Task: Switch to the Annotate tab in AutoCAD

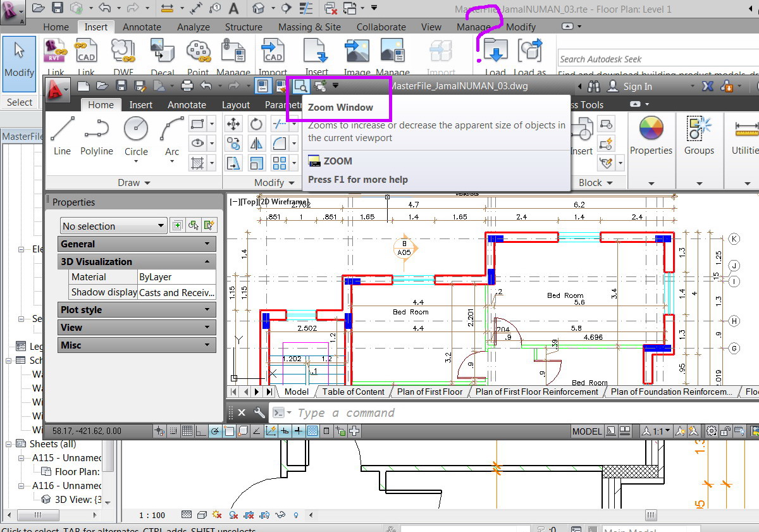Action: tap(187, 105)
